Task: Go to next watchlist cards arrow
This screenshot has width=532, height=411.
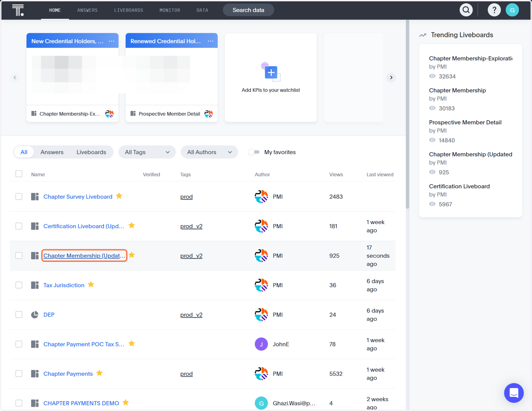Action: [391, 77]
